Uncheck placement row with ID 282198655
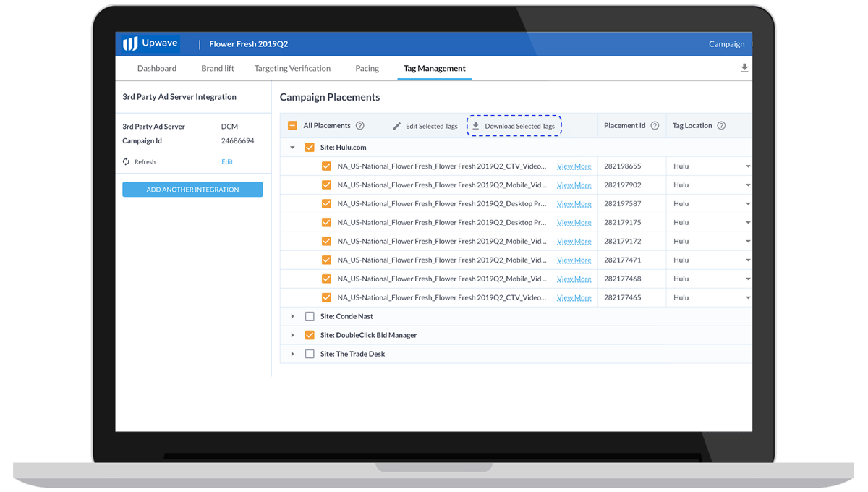This screenshot has width=868, height=492. pos(326,166)
